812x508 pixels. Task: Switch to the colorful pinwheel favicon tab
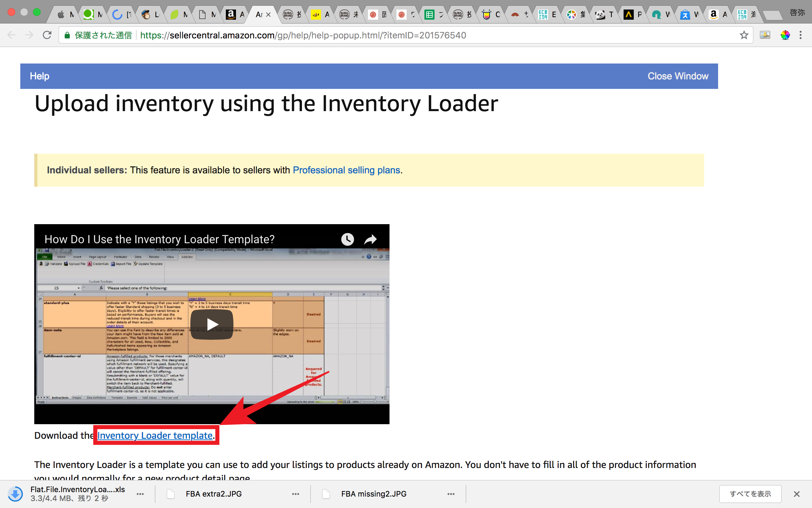point(572,15)
